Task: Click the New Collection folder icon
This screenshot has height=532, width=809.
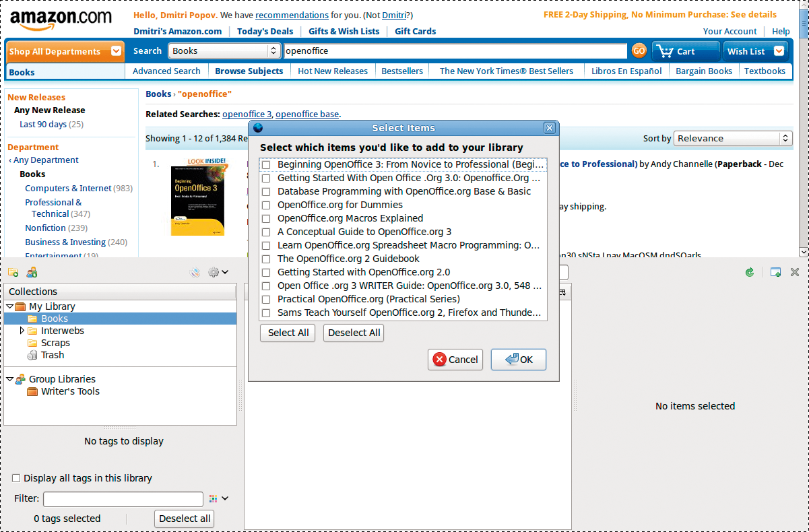Action: 13,272
